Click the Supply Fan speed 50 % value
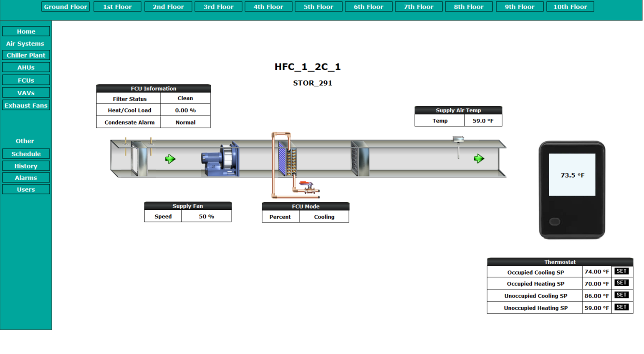The image size is (644, 354). coord(206,216)
